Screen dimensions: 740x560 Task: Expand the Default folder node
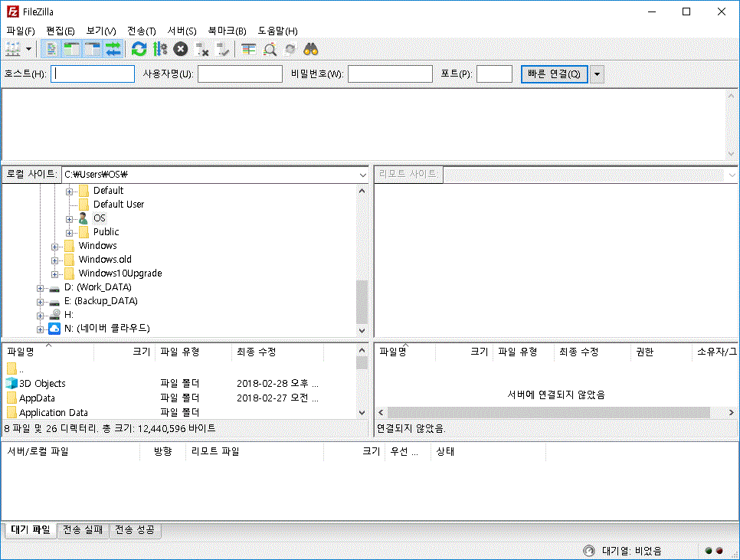(70, 192)
